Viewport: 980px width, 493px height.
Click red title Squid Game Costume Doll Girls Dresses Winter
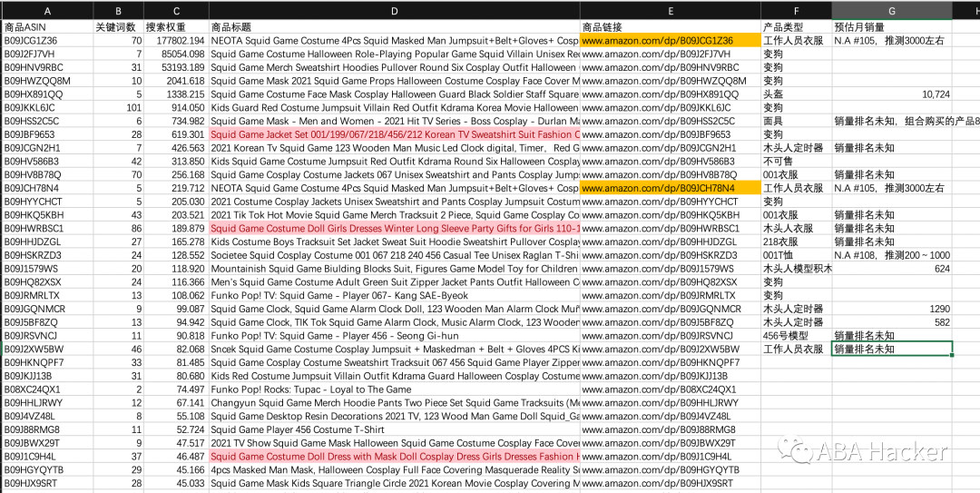pos(395,229)
